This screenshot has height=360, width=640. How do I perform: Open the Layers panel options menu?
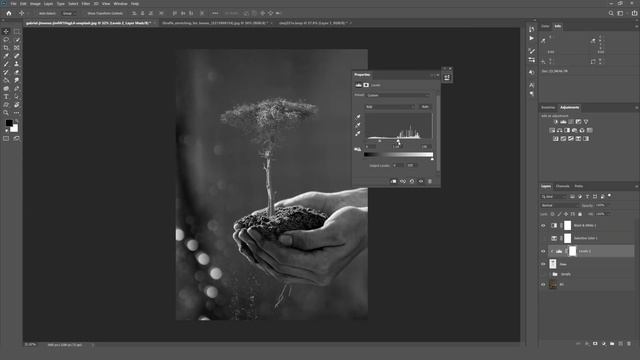tap(636, 186)
